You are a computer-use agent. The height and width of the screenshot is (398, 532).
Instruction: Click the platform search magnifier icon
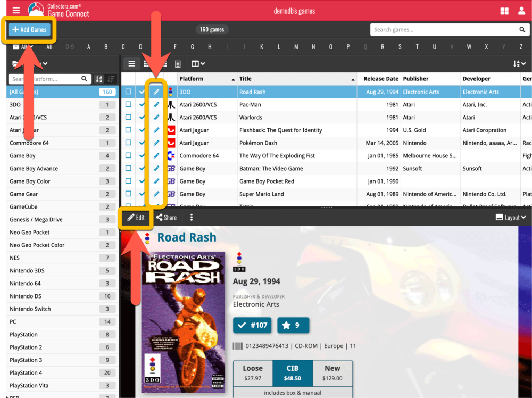(x=84, y=79)
